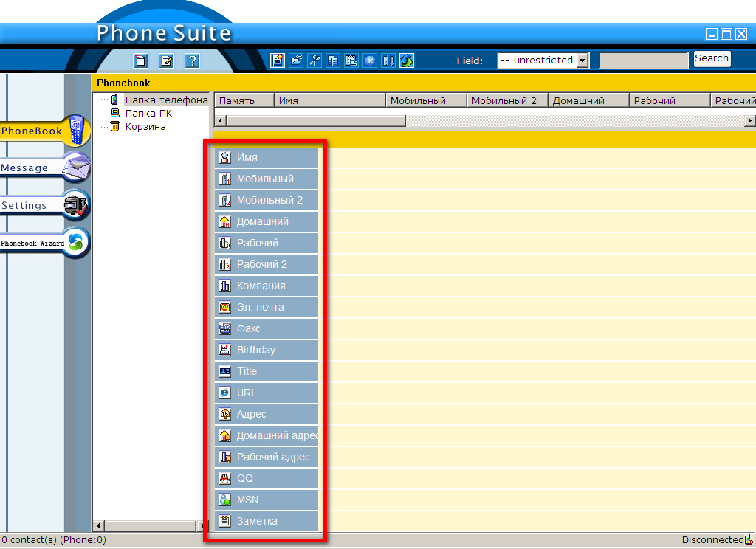Click the Мобильный column header
The image size is (756, 549).
(x=426, y=100)
